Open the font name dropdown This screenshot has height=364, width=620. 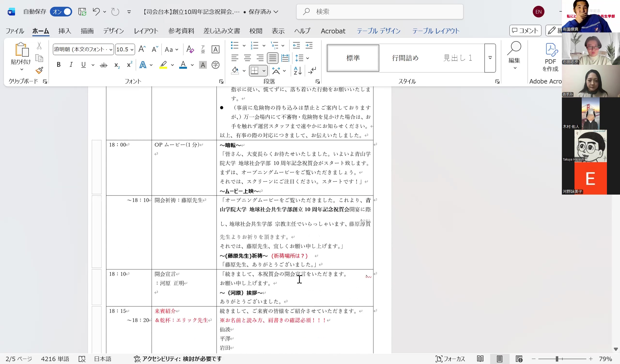pos(111,49)
